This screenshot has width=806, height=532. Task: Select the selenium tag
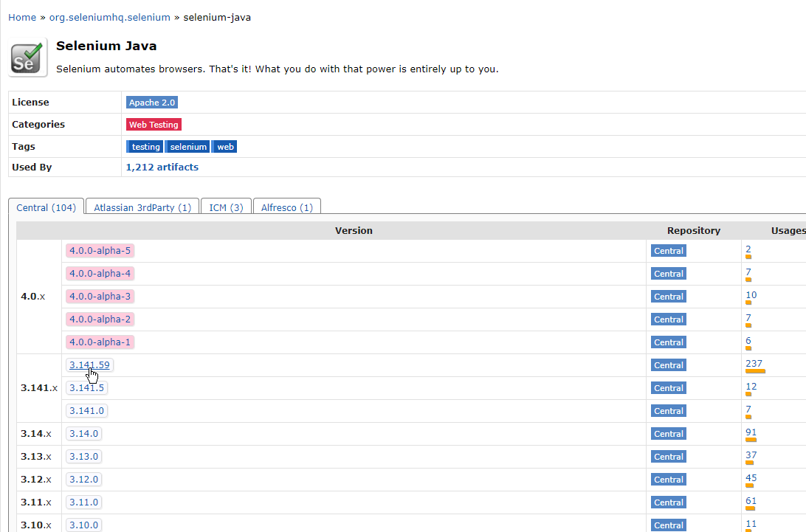188,147
